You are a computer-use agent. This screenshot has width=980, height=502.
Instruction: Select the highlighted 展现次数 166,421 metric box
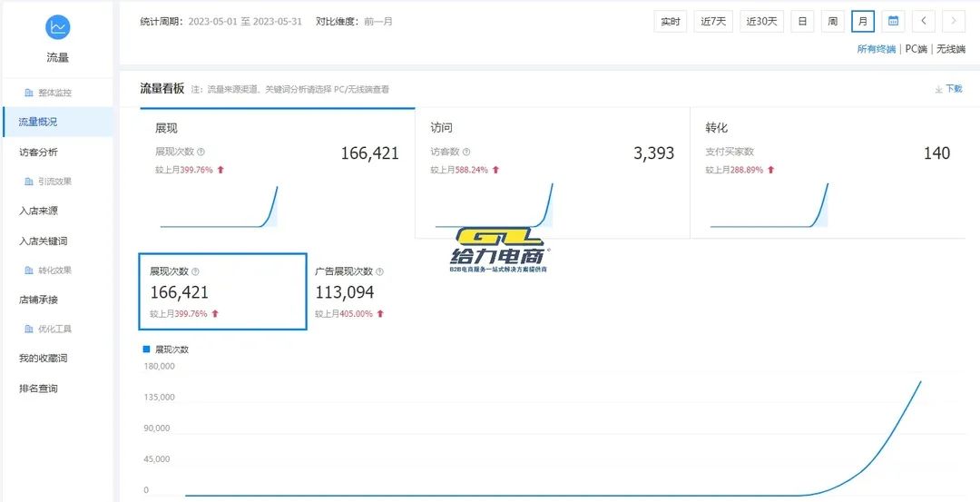point(222,291)
